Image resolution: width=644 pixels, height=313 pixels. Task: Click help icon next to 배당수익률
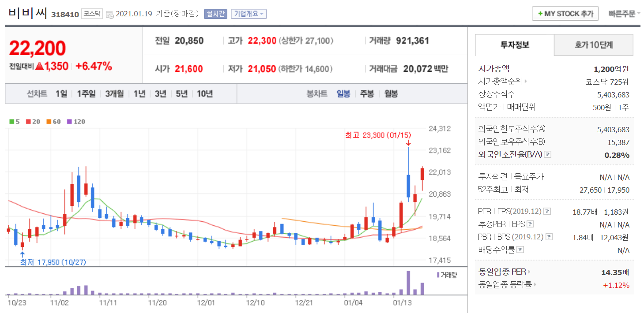[x=520, y=250]
